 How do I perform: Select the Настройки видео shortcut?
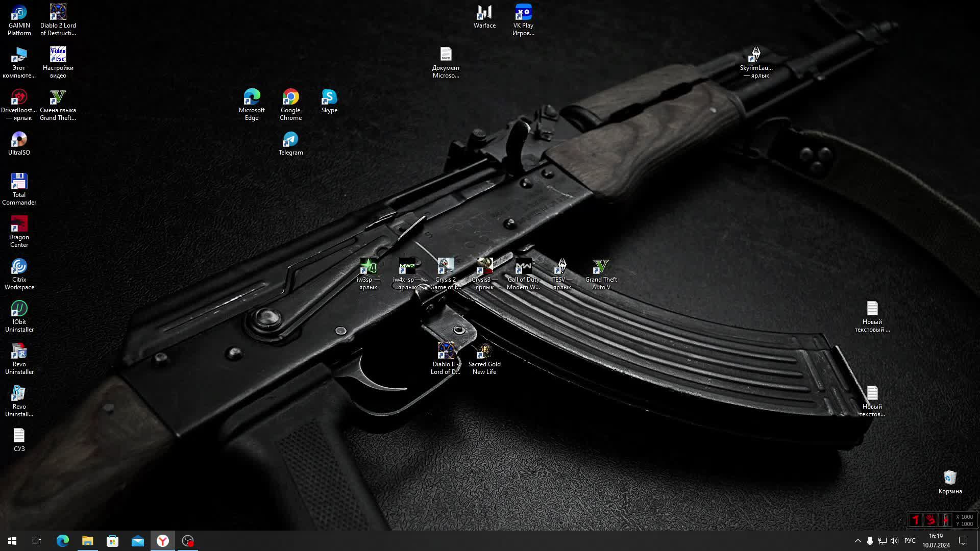[58, 63]
